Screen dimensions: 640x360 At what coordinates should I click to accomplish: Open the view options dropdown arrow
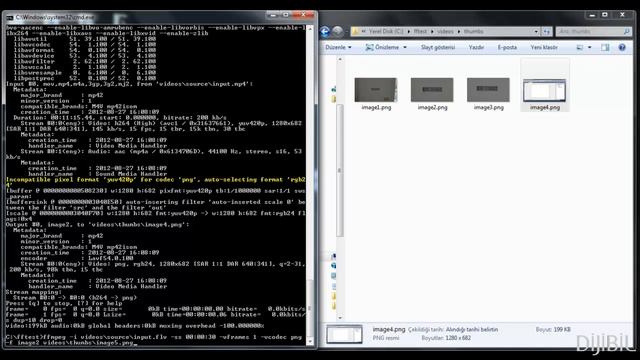(x=589, y=47)
